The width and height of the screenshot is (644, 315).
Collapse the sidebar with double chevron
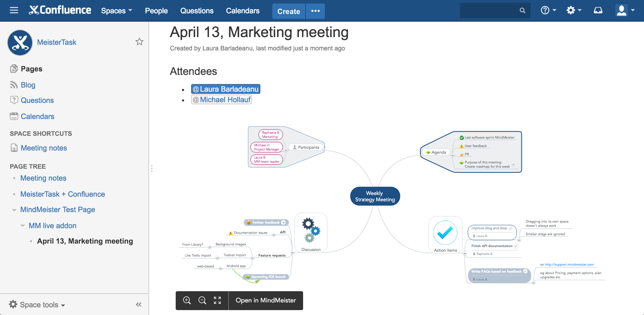coord(139,304)
